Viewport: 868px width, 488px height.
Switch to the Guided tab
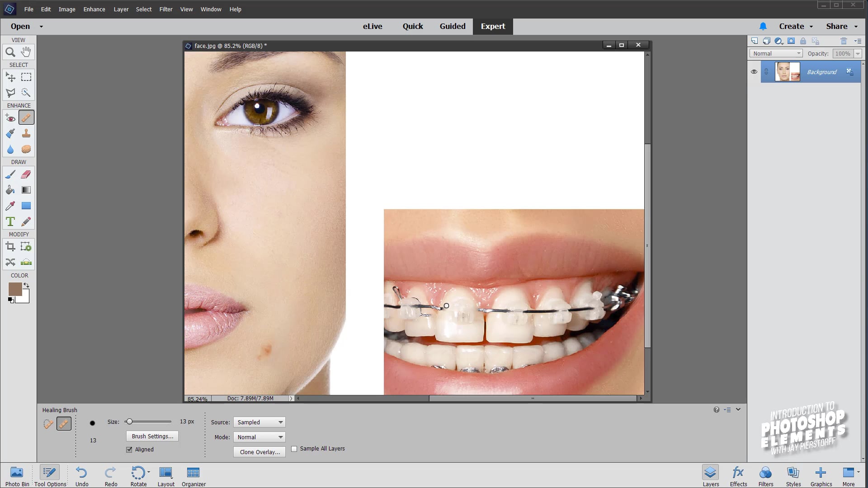tap(452, 26)
